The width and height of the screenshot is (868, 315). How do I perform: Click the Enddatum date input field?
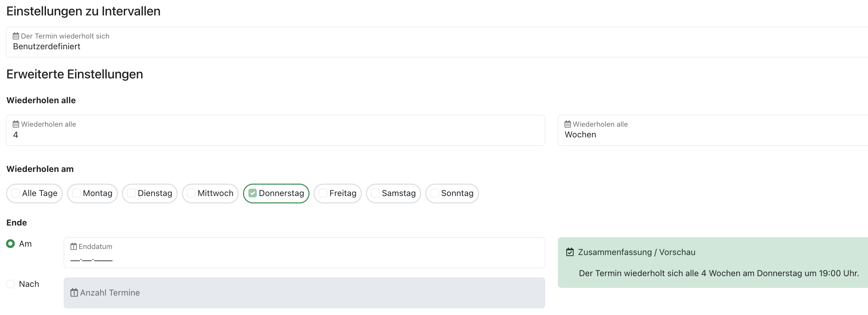304,253
